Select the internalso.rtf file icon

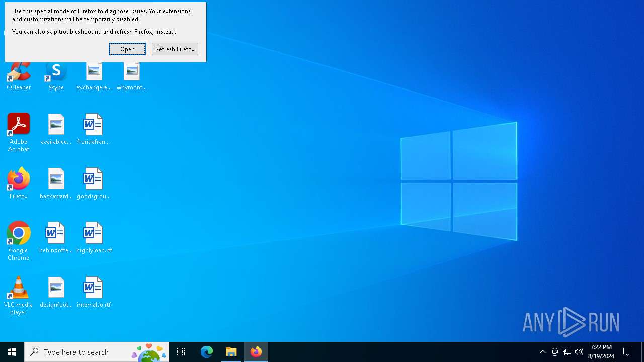(94, 292)
